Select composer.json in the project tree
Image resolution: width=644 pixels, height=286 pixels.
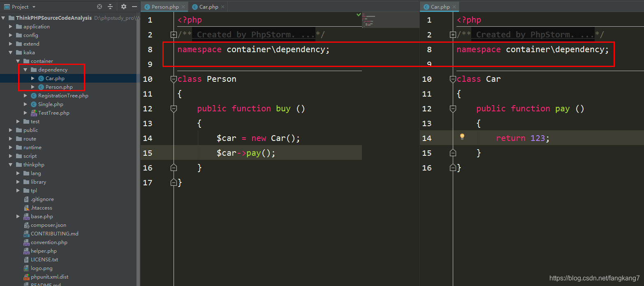click(48, 225)
